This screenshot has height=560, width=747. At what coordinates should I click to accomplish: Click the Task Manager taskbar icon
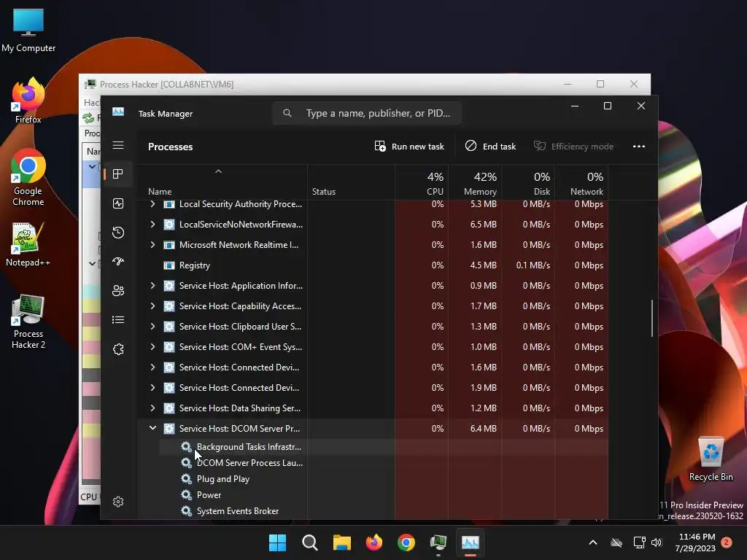tap(471, 542)
